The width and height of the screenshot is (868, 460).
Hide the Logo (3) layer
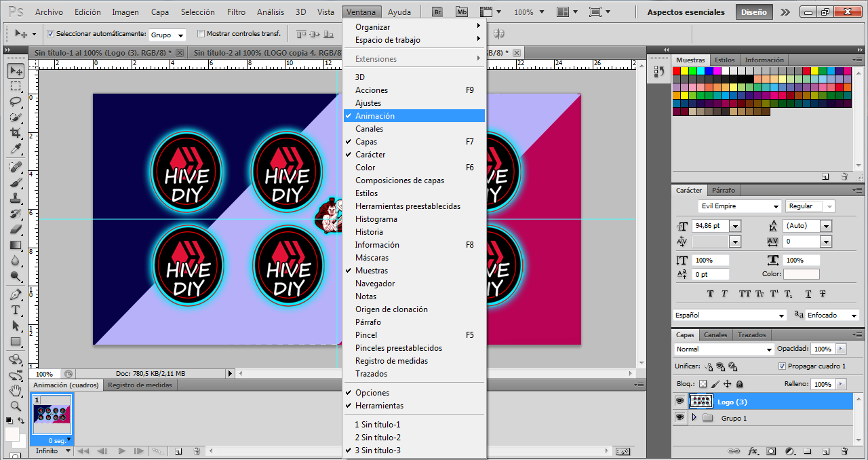tap(679, 402)
